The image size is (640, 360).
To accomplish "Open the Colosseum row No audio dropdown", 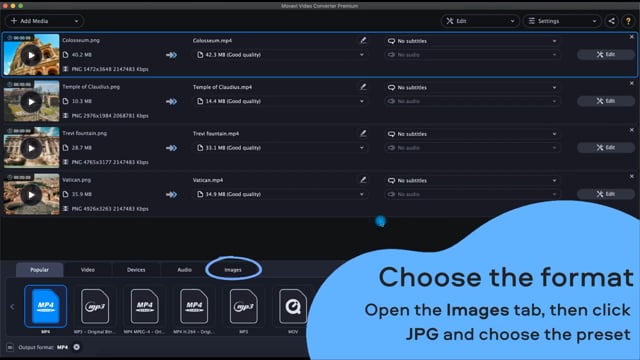I will (472, 55).
